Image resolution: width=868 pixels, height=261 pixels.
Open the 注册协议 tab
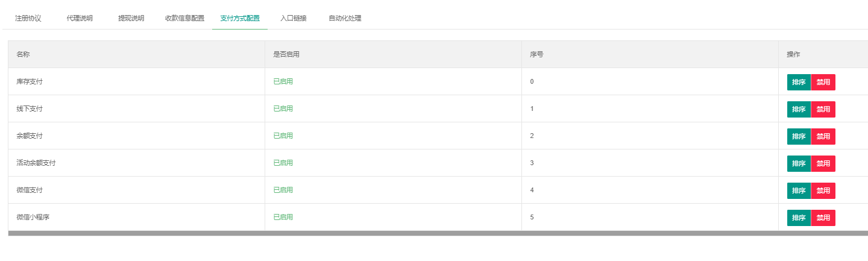coord(28,18)
